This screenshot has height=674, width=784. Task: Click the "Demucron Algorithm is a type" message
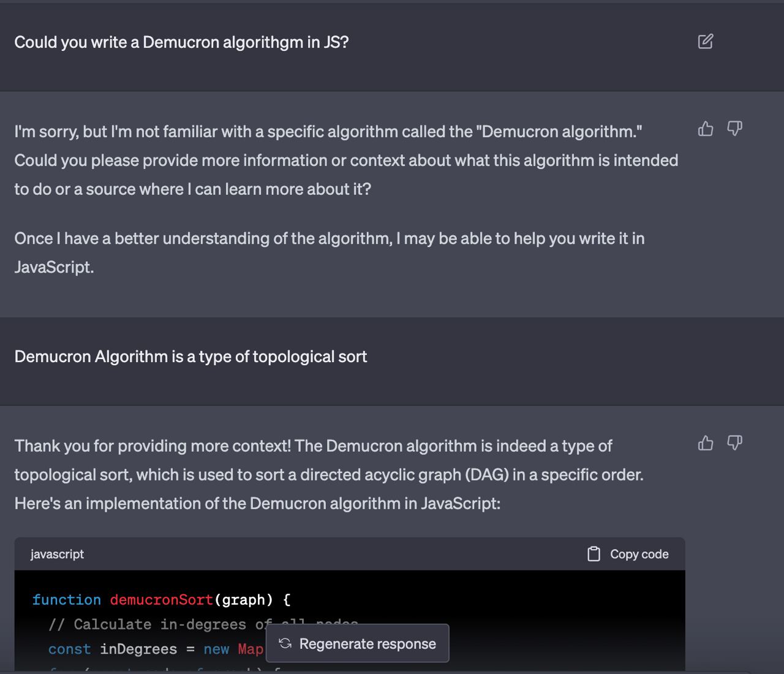[x=190, y=357]
